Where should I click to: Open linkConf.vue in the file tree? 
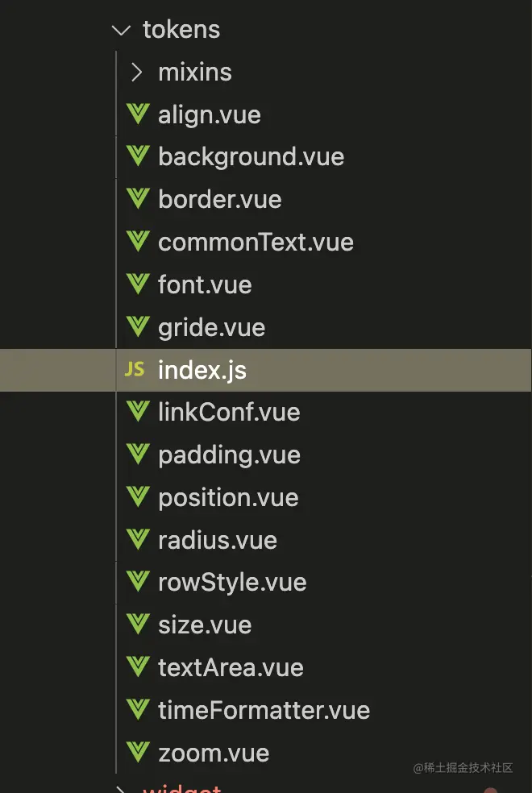point(229,412)
